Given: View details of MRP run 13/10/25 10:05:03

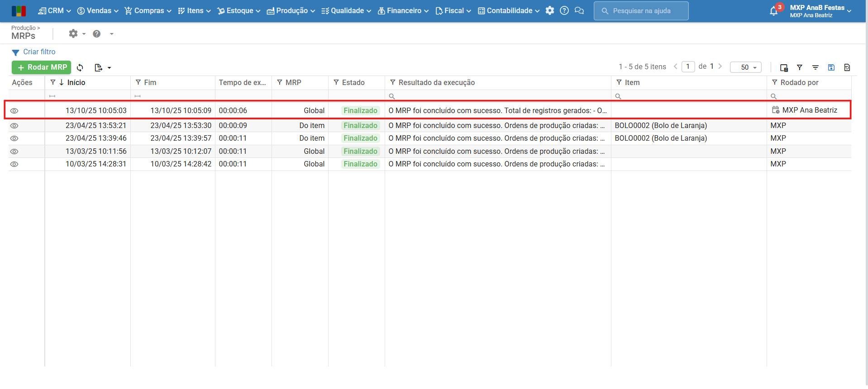Looking at the screenshot, I should click(14, 111).
